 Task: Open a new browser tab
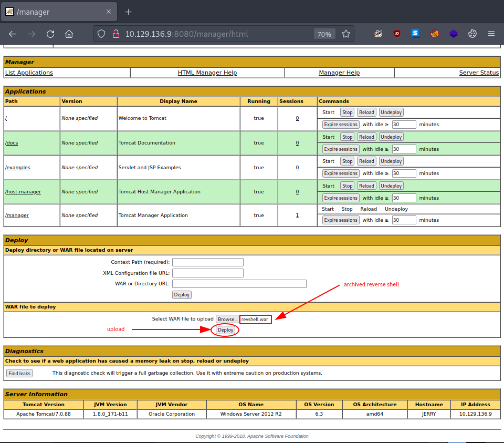point(128,11)
